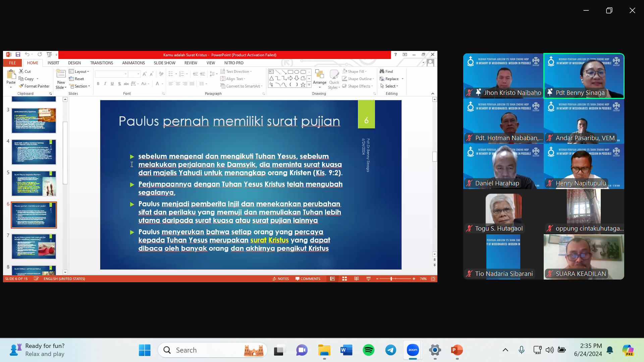Open the Comments pane from status bar
Screen dimensions: 644x362
click(x=308, y=279)
